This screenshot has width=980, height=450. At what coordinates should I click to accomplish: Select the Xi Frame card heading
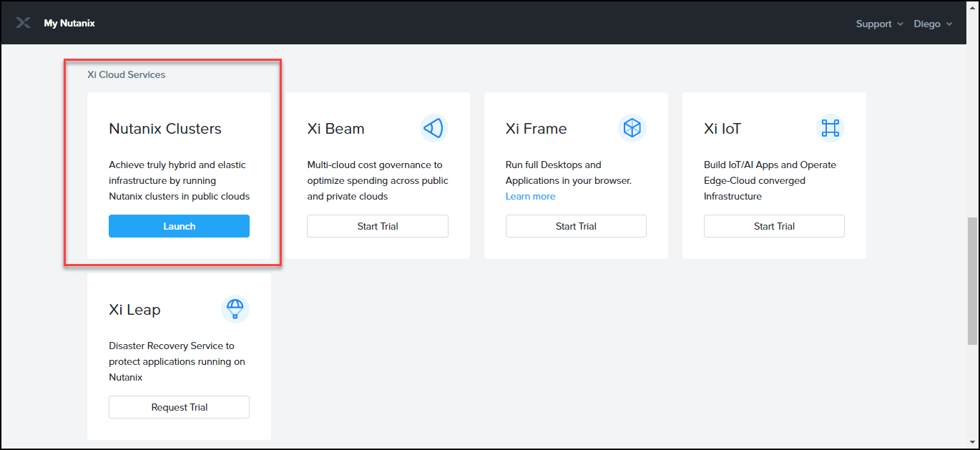(536, 129)
